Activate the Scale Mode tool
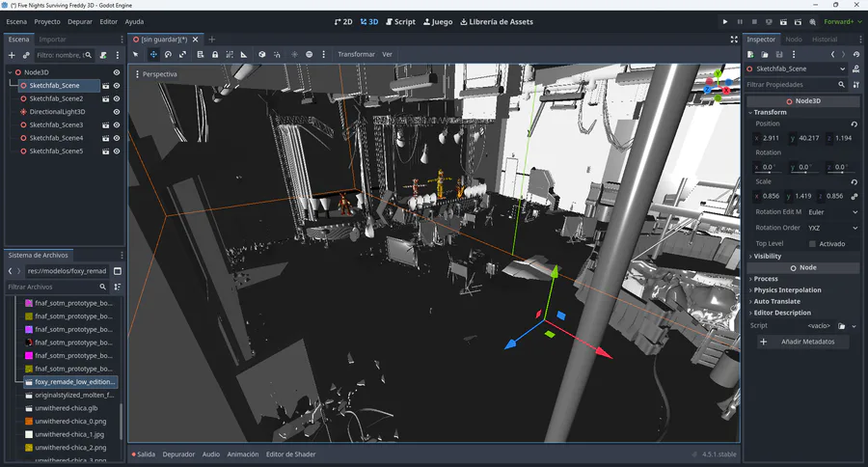Screen dimensions: 868x467 [182, 54]
